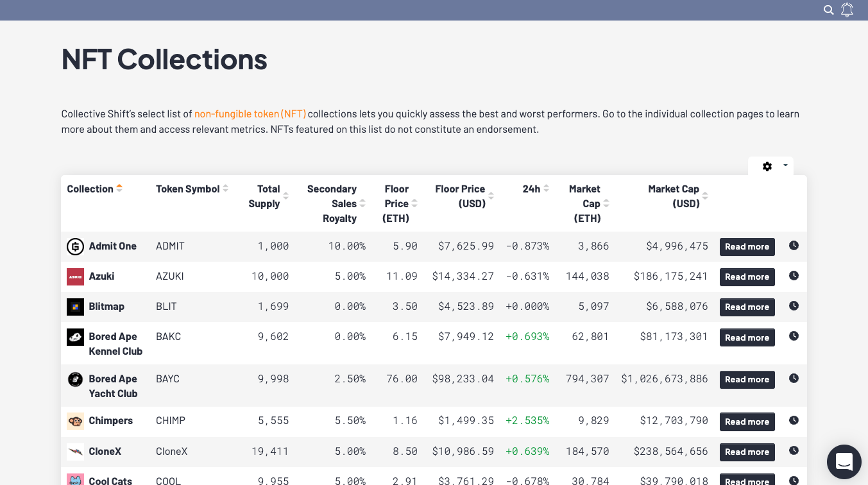Screen dimensions: 868x485
Task: Open the table settings gear icon
Action: 767,166
